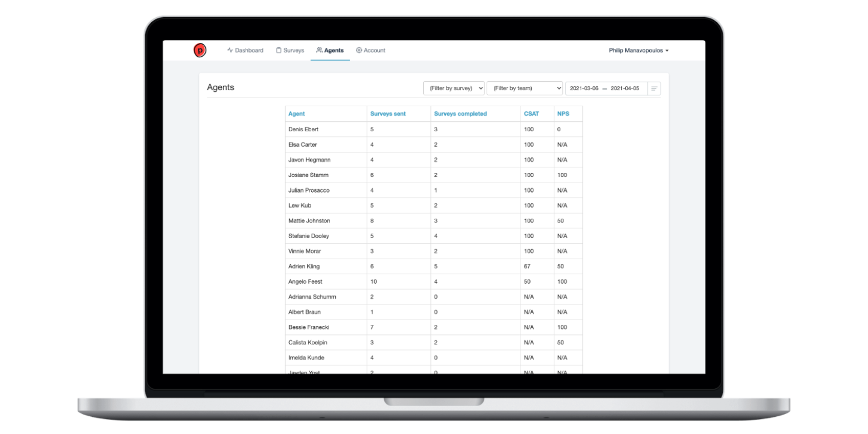This screenshot has width=868, height=434.
Task: Click the start date 2021-03-06 field
Action: pos(584,88)
